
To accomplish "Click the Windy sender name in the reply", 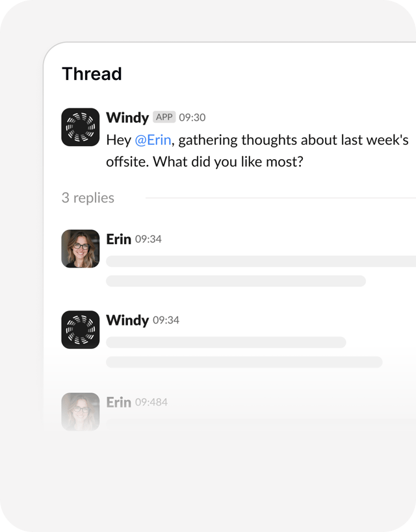I will click(127, 320).
